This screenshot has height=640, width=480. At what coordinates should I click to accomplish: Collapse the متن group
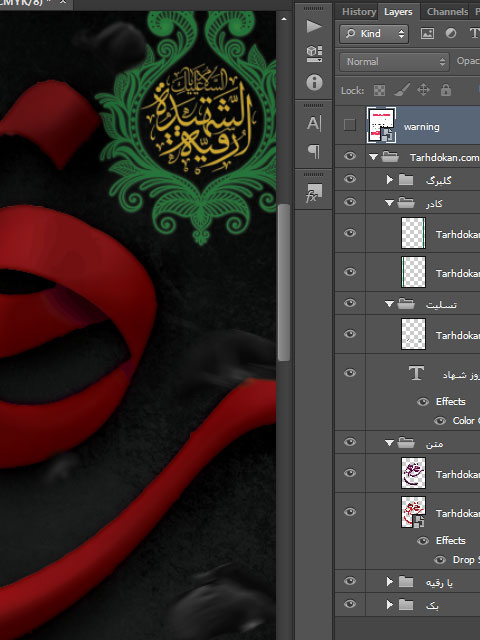389,442
